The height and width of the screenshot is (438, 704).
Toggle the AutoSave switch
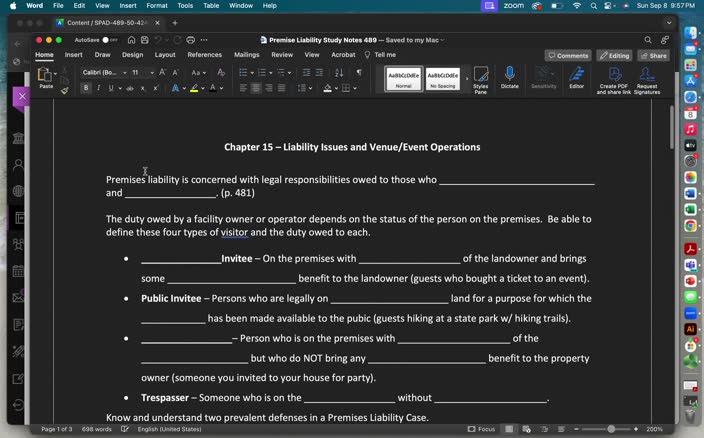[x=109, y=40]
